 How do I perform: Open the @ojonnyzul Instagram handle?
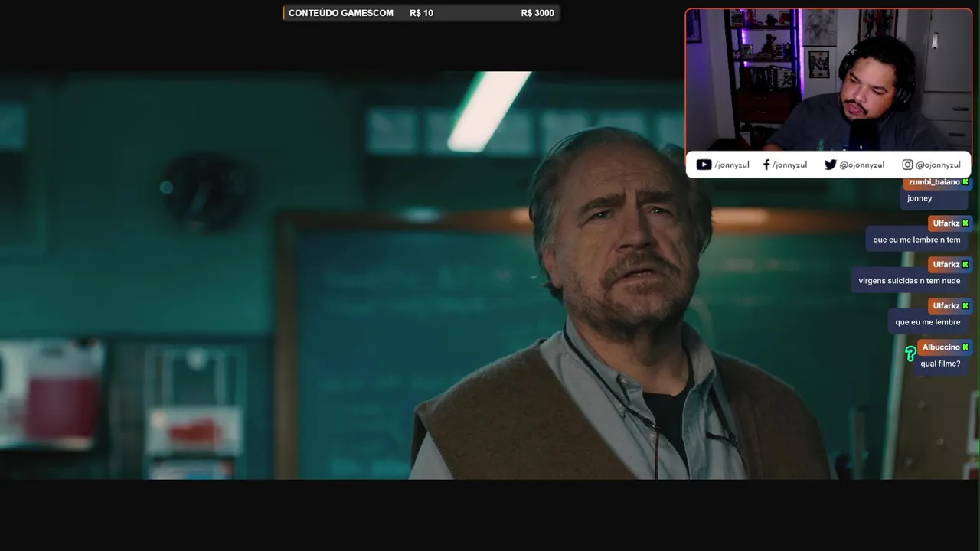point(938,165)
